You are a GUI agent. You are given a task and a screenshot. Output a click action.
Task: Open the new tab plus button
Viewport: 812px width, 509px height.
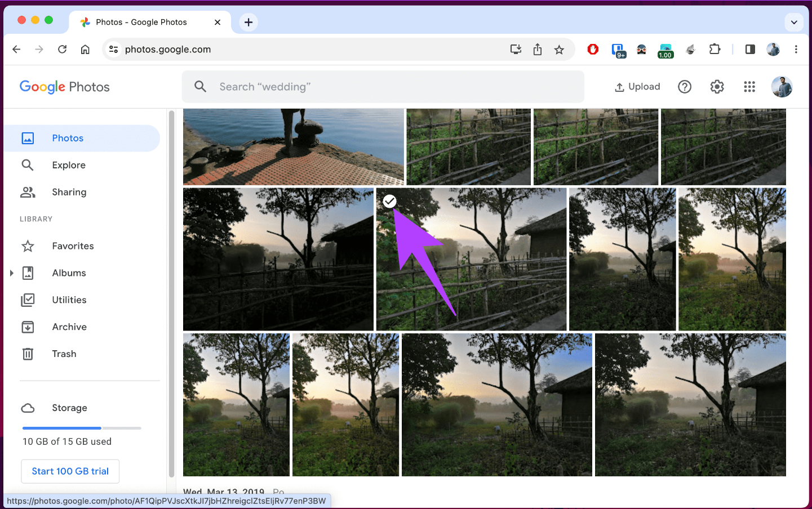pyautogui.click(x=249, y=23)
